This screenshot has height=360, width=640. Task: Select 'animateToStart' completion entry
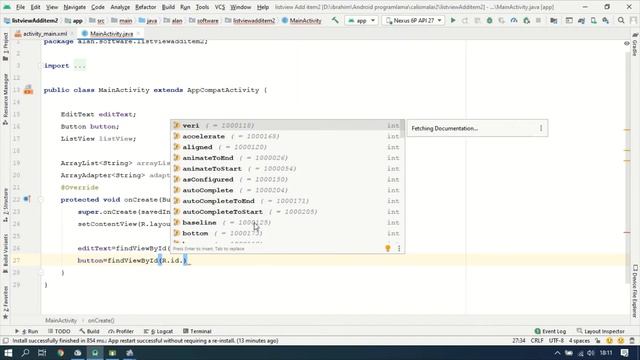[287, 169]
